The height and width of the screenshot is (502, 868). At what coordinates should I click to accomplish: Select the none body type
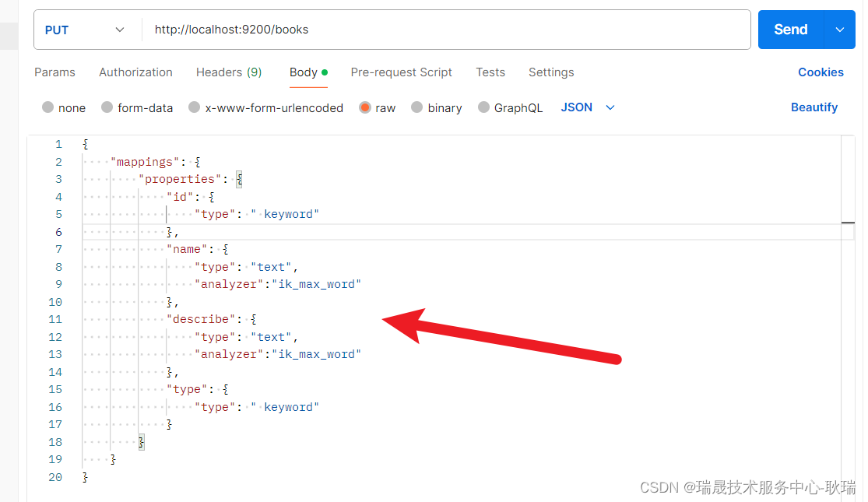pos(64,107)
